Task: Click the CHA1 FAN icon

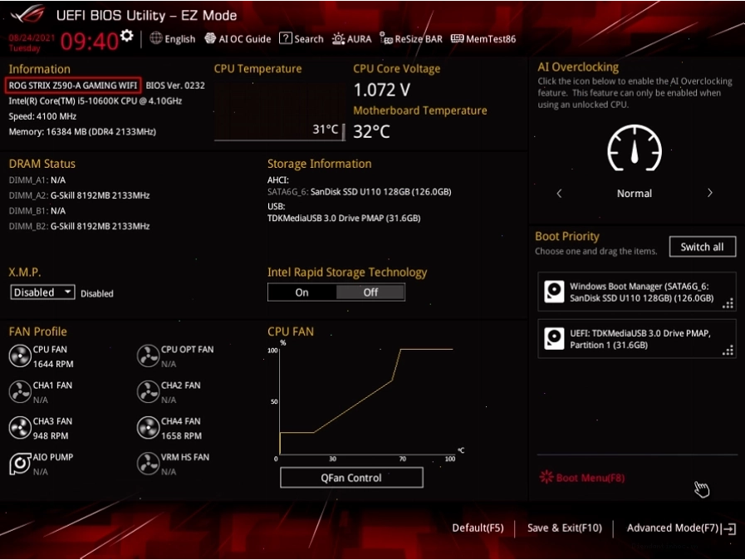Action: [x=20, y=392]
